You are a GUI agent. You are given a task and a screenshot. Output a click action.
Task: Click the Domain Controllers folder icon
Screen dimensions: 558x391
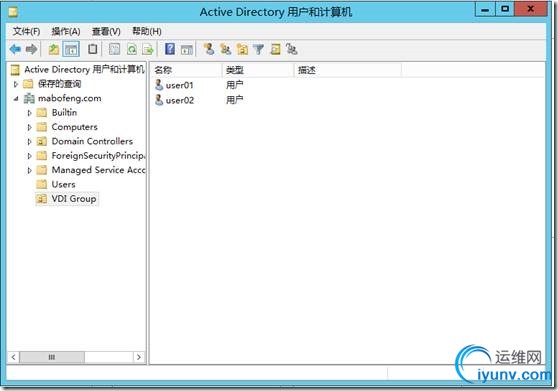[42, 141]
